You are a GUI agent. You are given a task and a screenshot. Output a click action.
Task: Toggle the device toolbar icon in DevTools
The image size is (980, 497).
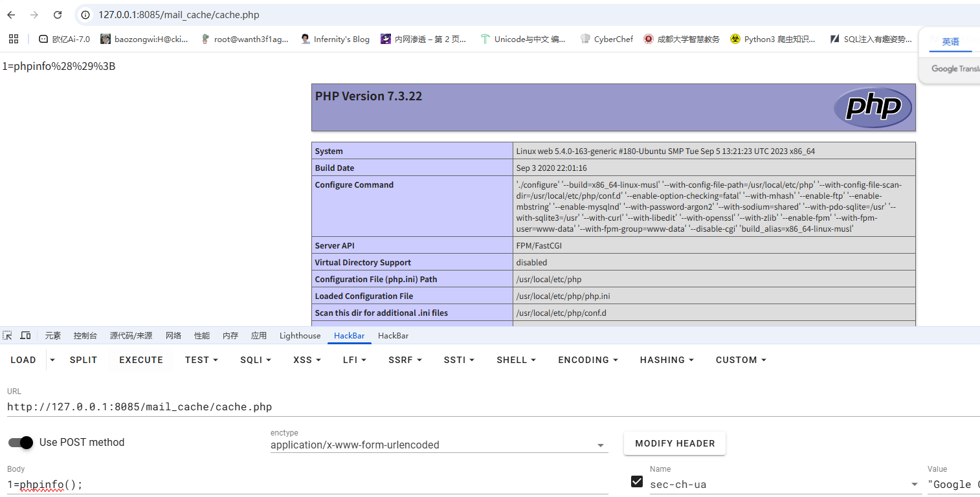25,335
